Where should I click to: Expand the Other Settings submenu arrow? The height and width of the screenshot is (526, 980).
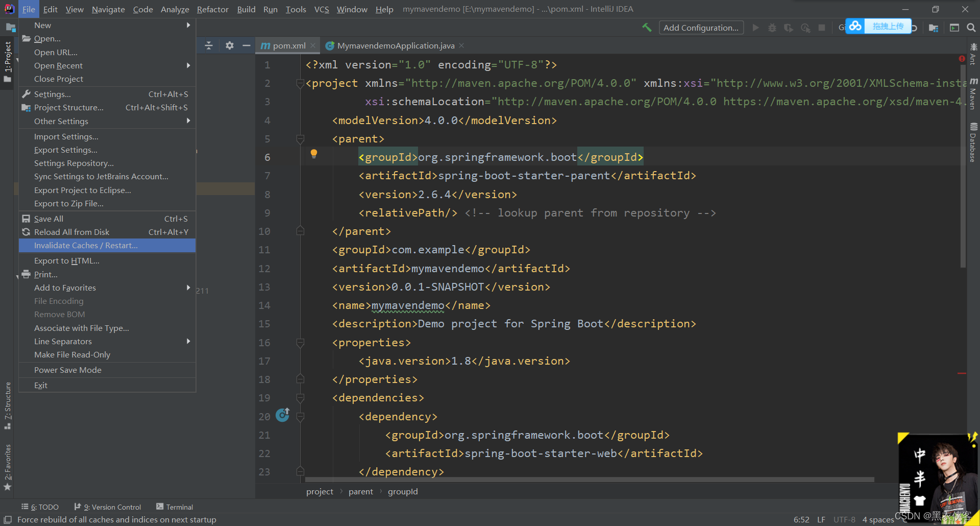[188, 121]
